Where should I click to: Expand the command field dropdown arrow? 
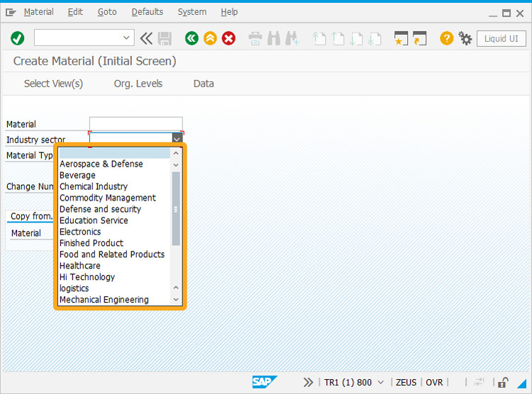click(x=127, y=38)
